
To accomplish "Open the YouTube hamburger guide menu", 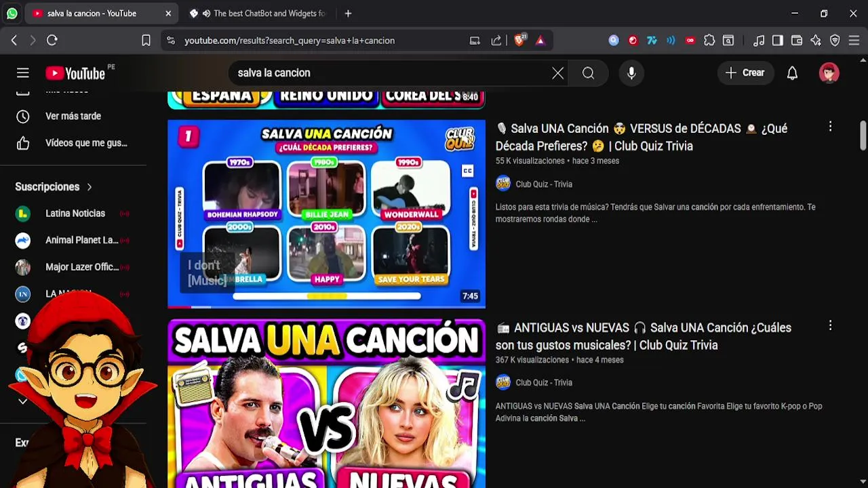I will point(23,73).
